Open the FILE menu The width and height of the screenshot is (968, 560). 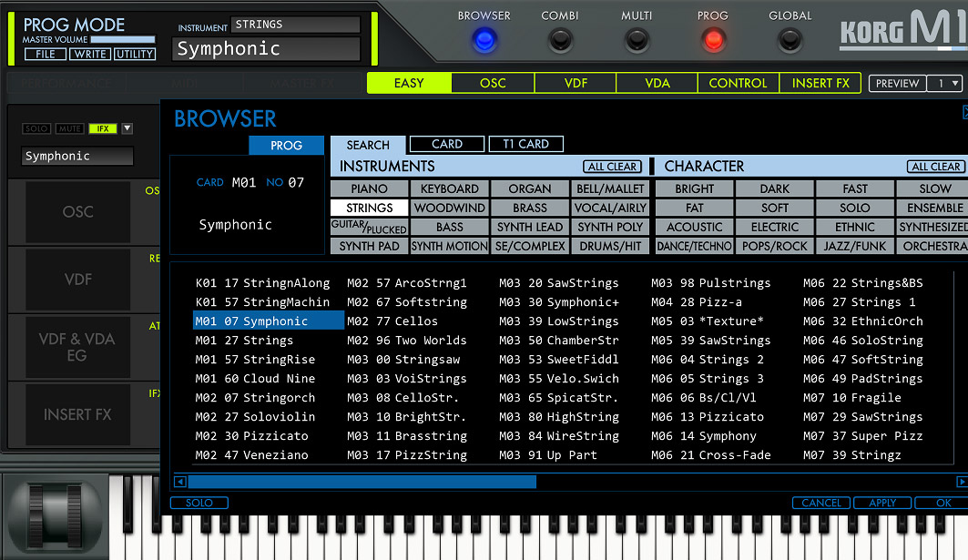[x=45, y=55]
